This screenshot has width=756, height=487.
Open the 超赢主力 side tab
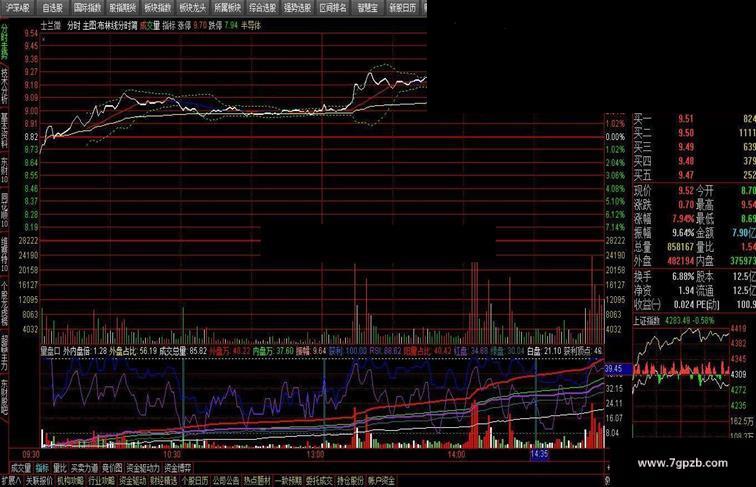point(4,353)
